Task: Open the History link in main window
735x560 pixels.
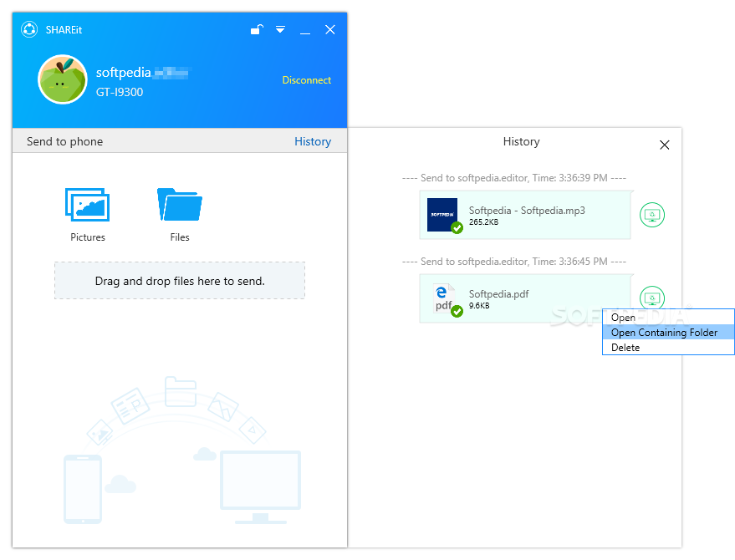Action: pos(313,141)
